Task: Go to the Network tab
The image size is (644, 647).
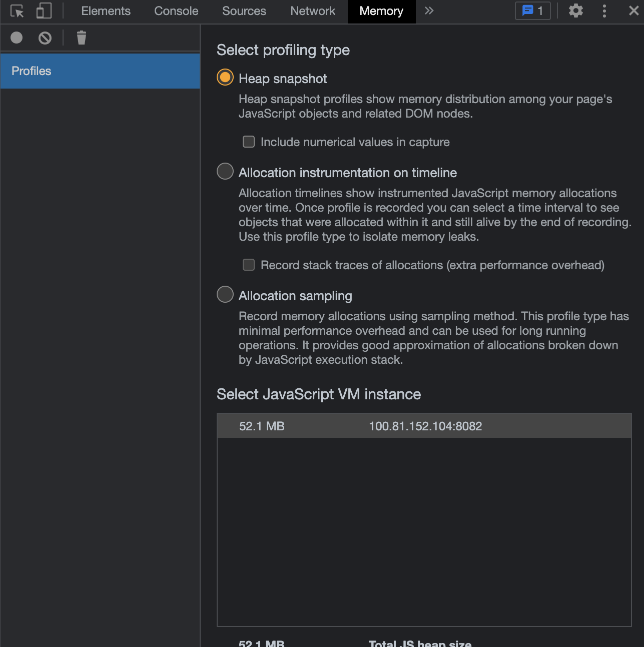Action: coord(313,11)
